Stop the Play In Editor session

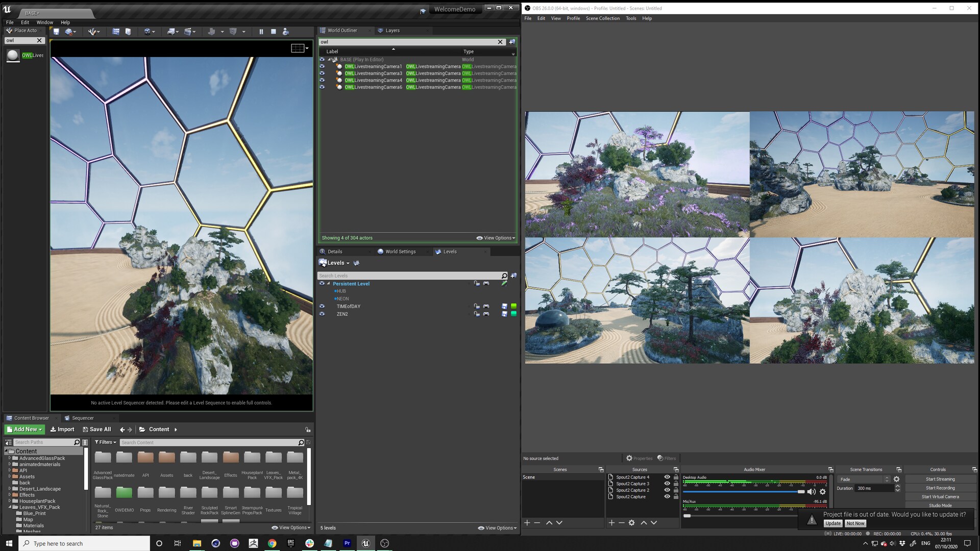(274, 32)
